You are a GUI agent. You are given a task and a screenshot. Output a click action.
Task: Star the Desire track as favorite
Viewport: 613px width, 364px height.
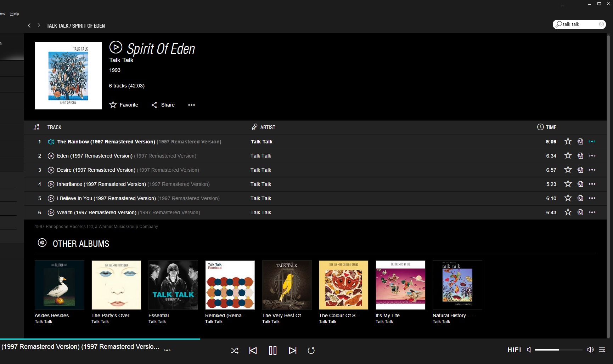coord(568,170)
